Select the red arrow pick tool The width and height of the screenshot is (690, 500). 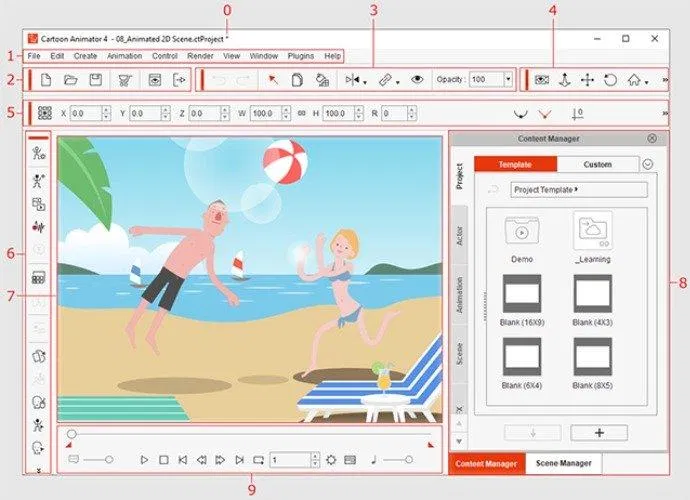(x=273, y=80)
